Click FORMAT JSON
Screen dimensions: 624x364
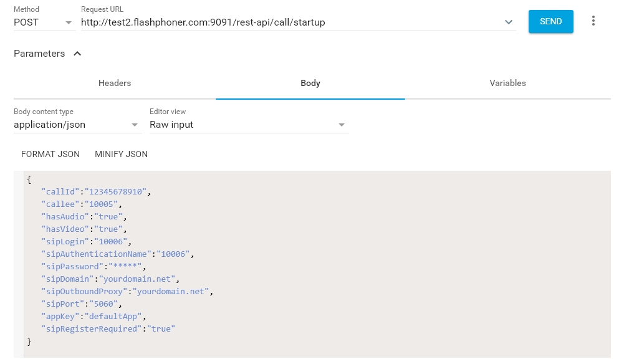tap(50, 154)
